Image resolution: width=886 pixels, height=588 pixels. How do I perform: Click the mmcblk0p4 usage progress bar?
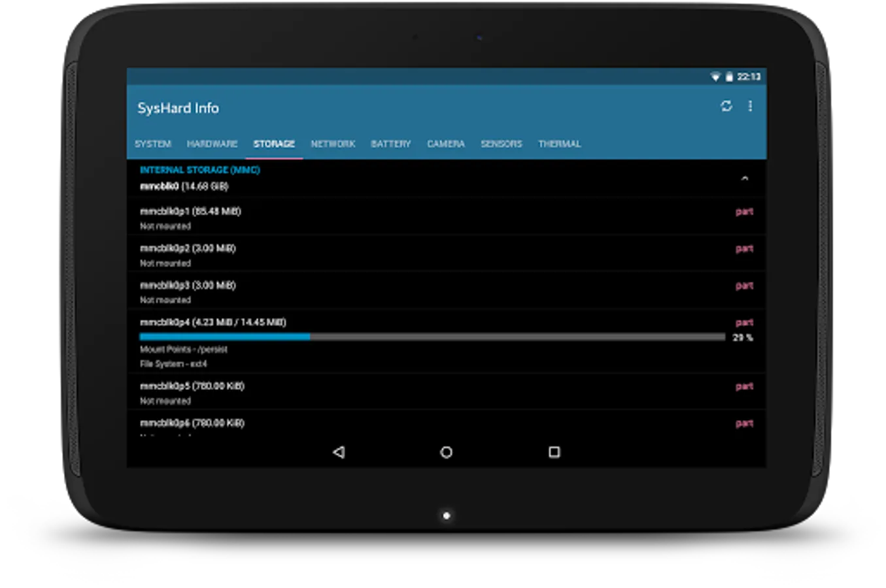pyautogui.click(x=432, y=337)
